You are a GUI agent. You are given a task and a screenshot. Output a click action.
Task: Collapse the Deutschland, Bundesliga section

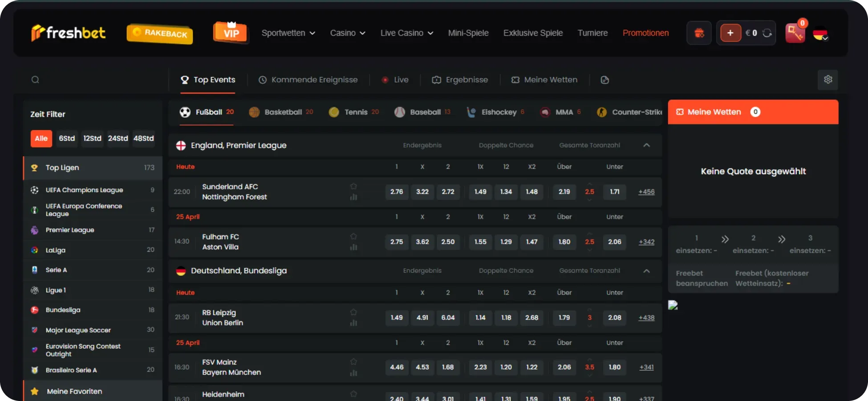pyautogui.click(x=647, y=271)
